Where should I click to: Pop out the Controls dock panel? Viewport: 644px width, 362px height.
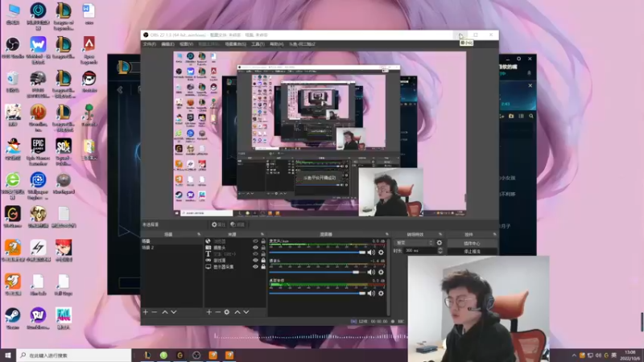[x=494, y=234]
